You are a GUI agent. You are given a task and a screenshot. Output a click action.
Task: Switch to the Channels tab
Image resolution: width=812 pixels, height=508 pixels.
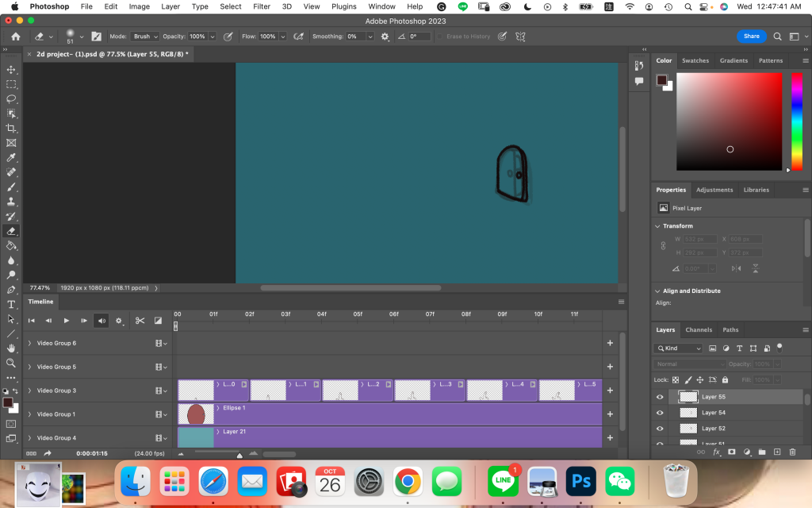pyautogui.click(x=699, y=330)
